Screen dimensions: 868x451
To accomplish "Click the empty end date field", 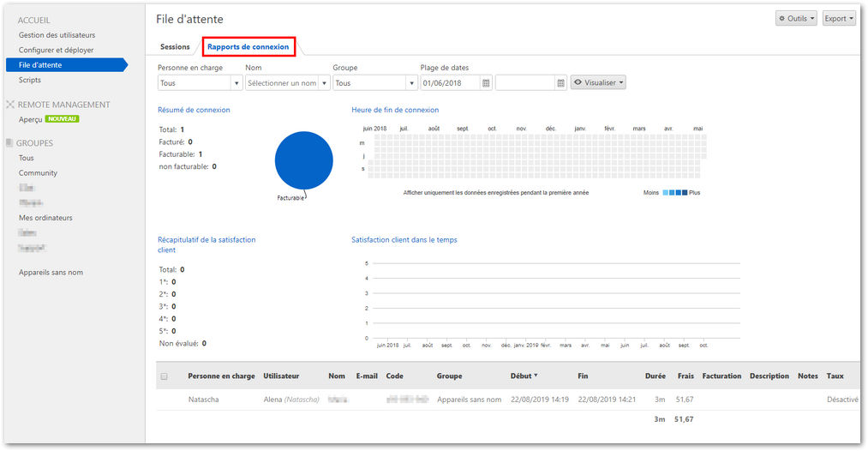I will [524, 83].
